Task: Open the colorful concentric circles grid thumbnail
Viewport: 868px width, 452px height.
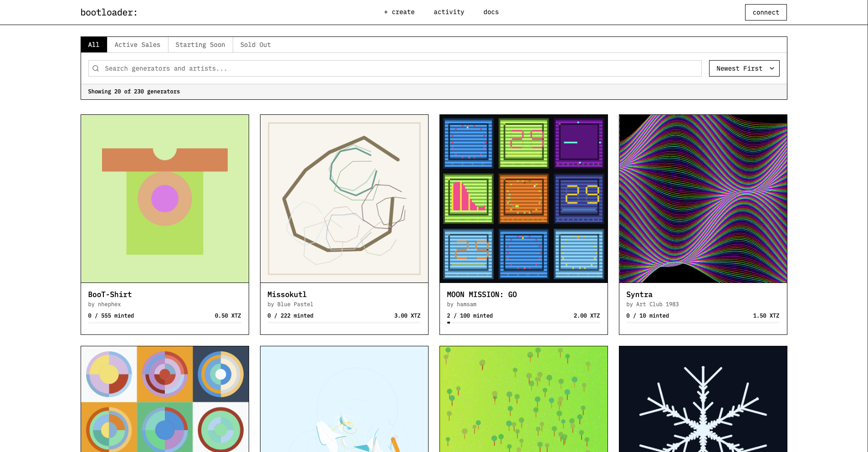Action: pos(165,399)
